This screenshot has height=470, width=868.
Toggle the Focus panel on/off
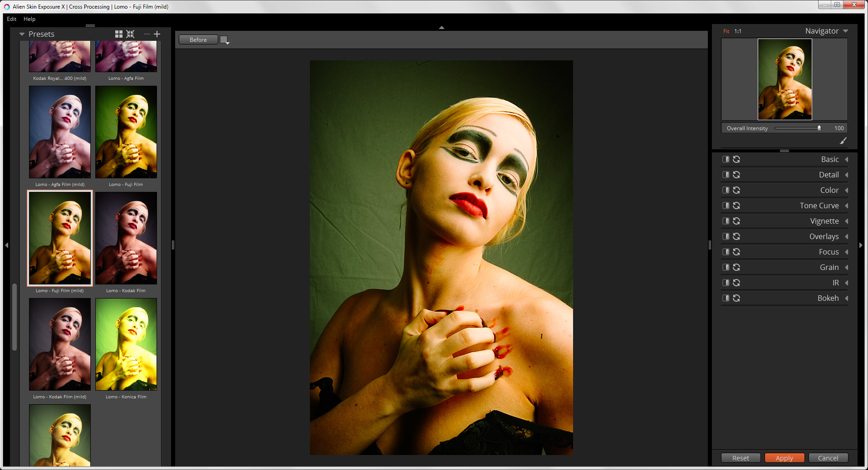point(726,252)
